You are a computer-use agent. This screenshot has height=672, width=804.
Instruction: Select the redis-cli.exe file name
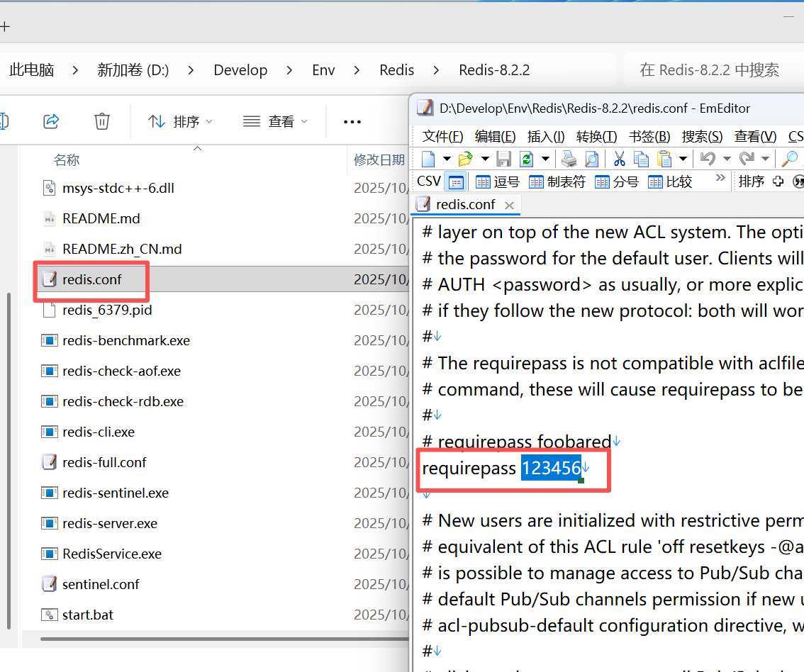[99, 432]
